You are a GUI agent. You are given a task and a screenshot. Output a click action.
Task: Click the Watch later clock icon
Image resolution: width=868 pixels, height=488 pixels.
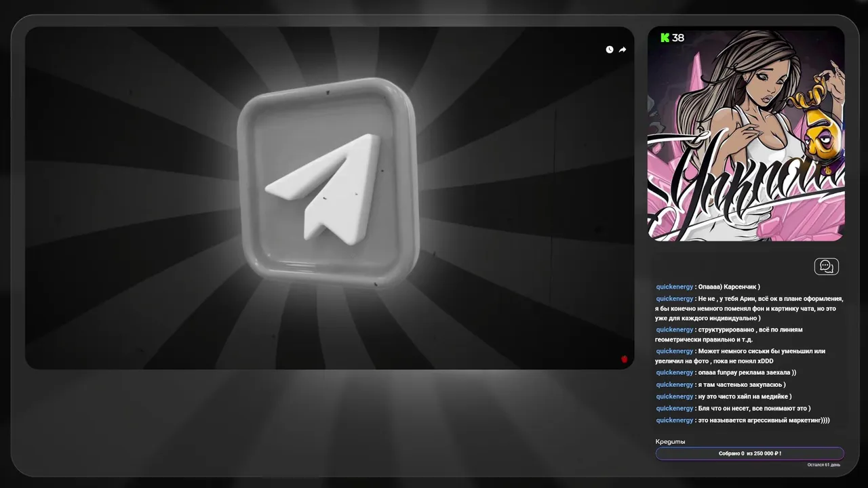click(x=610, y=49)
